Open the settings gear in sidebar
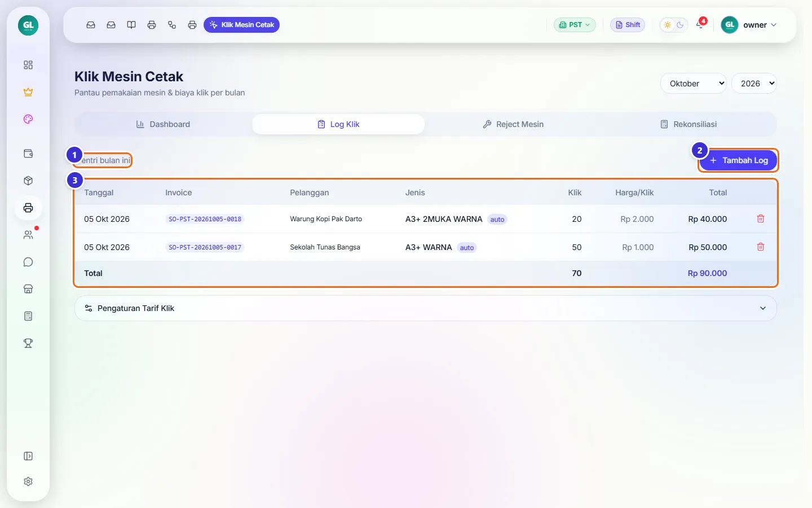The image size is (812, 508). pyautogui.click(x=28, y=481)
